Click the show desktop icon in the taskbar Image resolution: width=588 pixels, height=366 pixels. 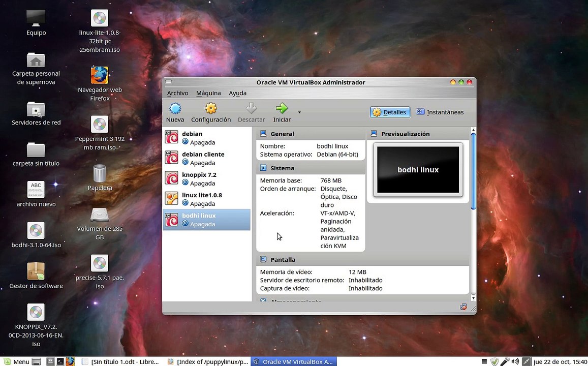[x=37, y=361]
